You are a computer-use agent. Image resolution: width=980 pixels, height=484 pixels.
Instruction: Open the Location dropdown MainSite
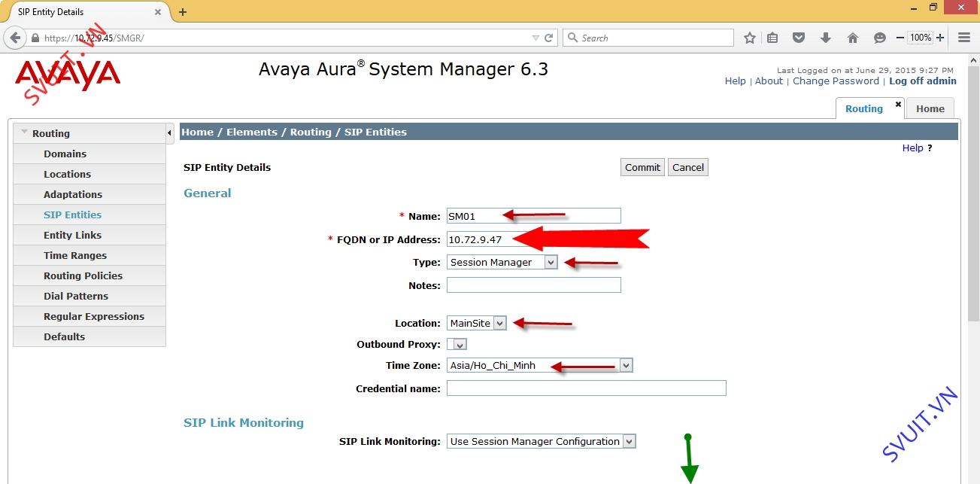pos(477,323)
